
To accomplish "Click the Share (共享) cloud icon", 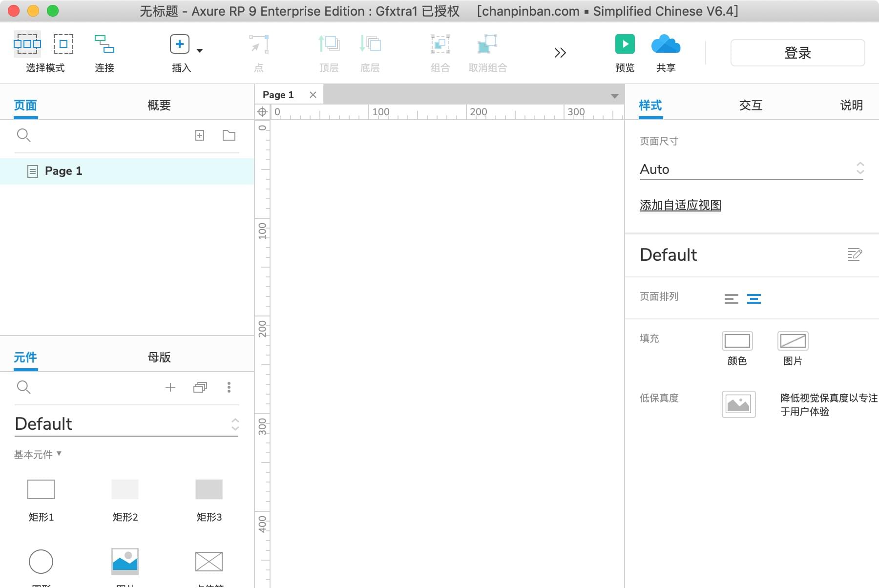I will click(x=666, y=44).
